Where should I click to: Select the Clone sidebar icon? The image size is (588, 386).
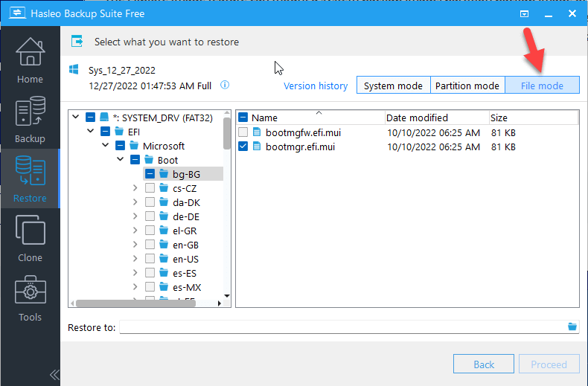(x=30, y=238)
